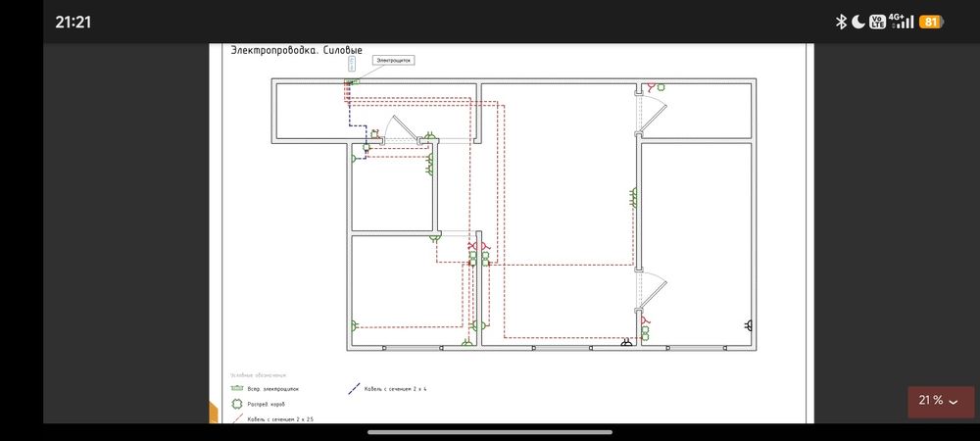
Task: Tap the black socket symbol on the bottom wall
Action: 627,342
